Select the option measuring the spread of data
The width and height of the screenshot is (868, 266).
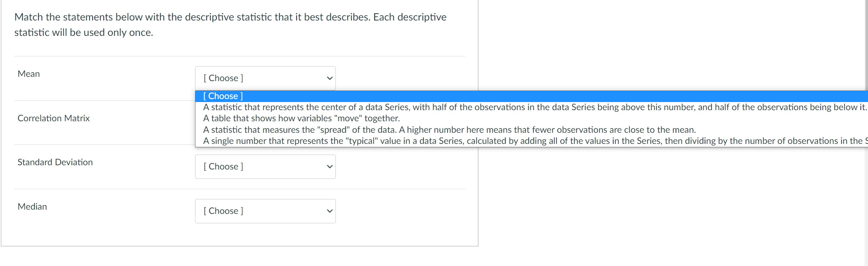tap(384, 129)
